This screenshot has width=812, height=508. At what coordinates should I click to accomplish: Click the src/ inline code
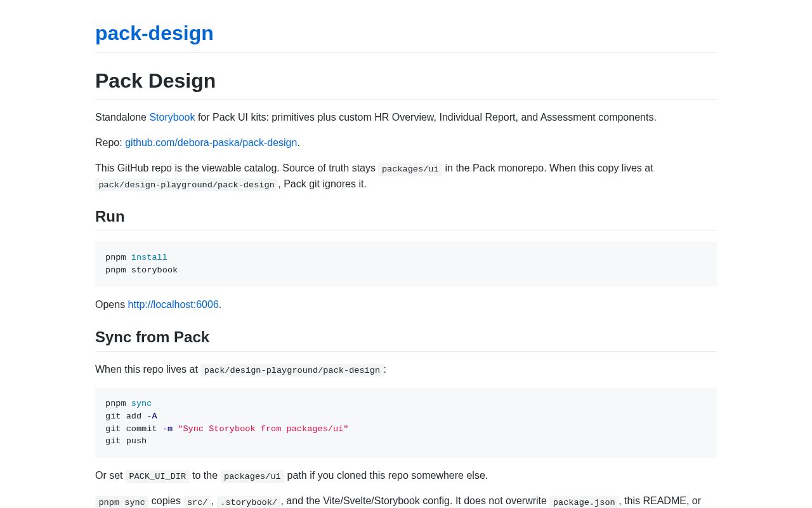197,502
